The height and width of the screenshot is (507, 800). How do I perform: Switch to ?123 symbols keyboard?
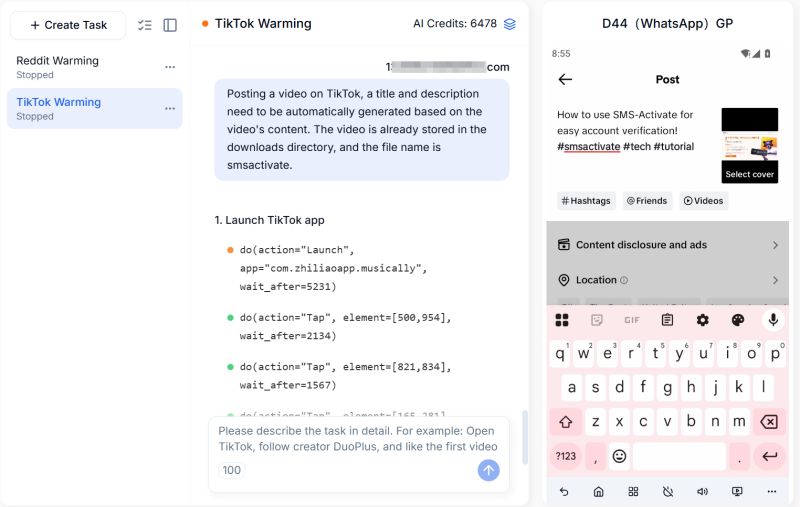pos(566,456)
